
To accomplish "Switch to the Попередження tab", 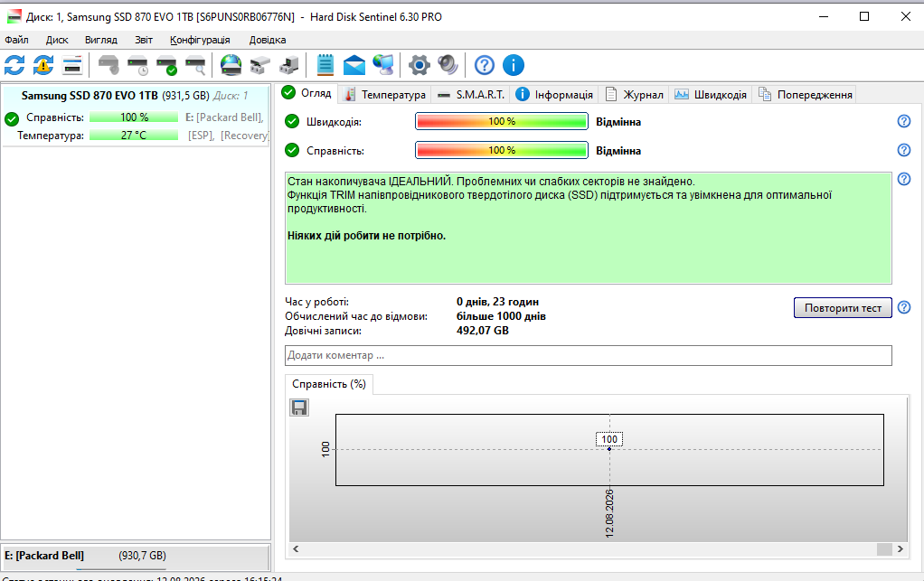I will (x=806, y=95).
